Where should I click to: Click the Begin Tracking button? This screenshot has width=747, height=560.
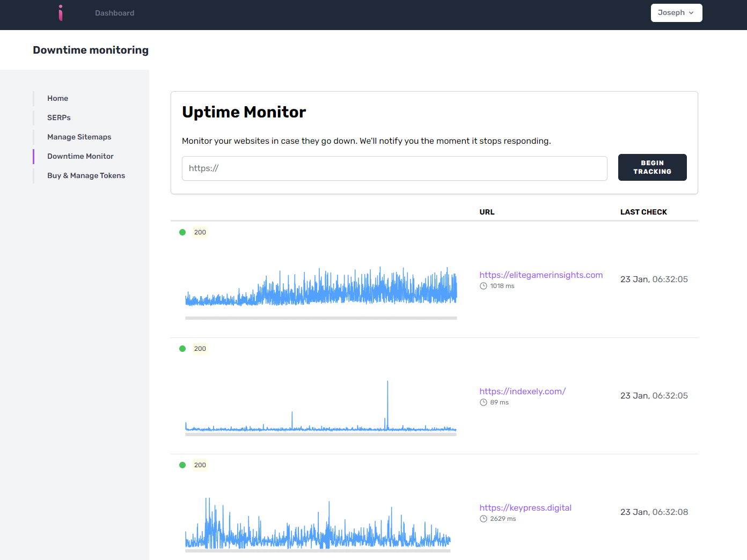tap(652, 167)
